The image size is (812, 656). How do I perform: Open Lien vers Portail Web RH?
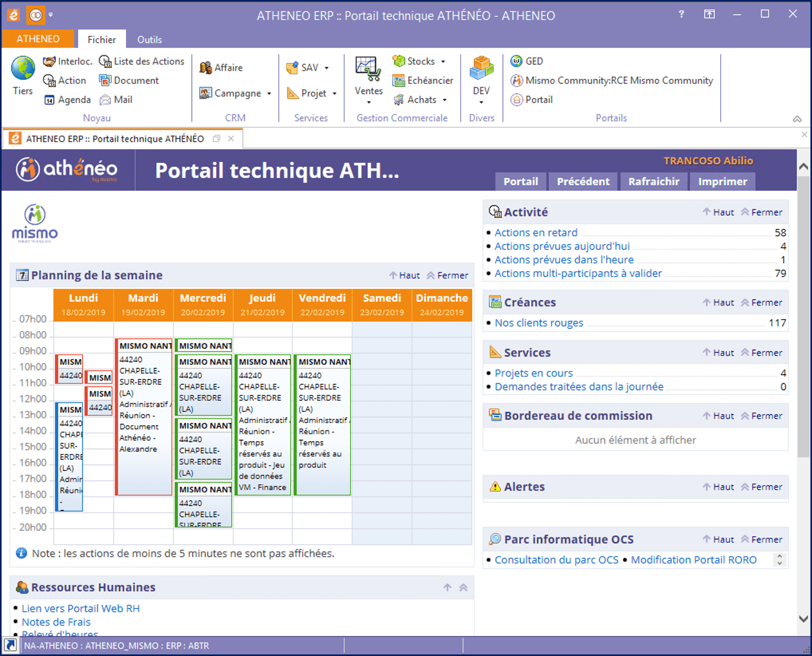click(x=80, y=608)
